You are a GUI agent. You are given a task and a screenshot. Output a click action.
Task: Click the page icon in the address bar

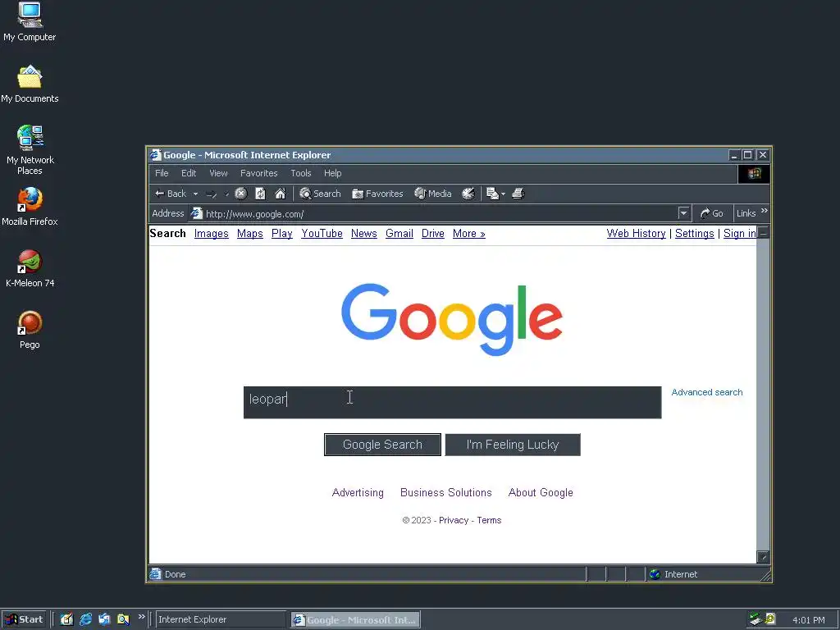197,213
